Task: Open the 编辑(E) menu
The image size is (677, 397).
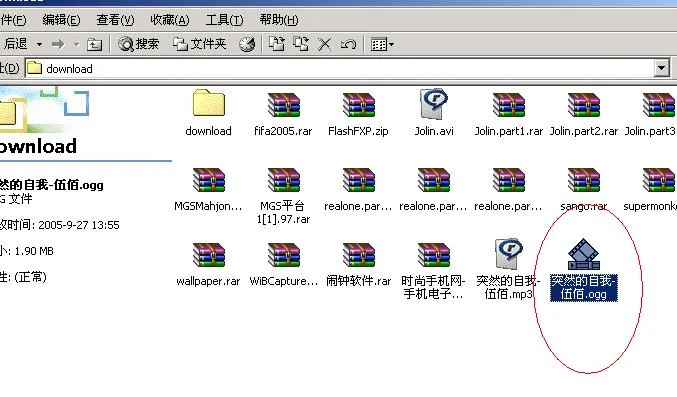Action: pos(61,20)
